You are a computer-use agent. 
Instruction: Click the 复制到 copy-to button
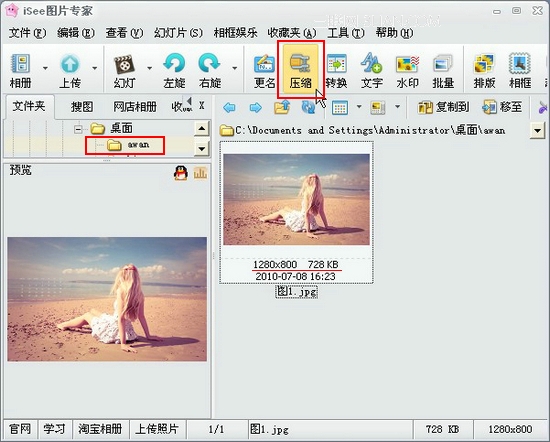point(443,107)
